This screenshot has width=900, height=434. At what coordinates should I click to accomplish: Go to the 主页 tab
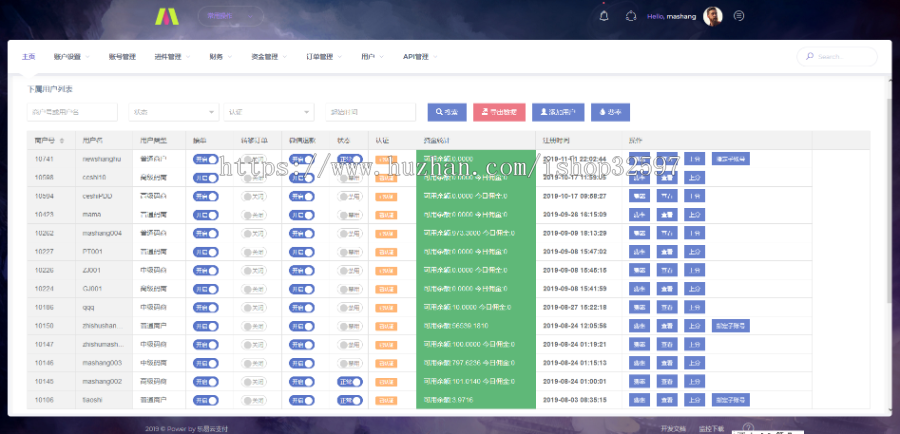[x=28, y=57]
